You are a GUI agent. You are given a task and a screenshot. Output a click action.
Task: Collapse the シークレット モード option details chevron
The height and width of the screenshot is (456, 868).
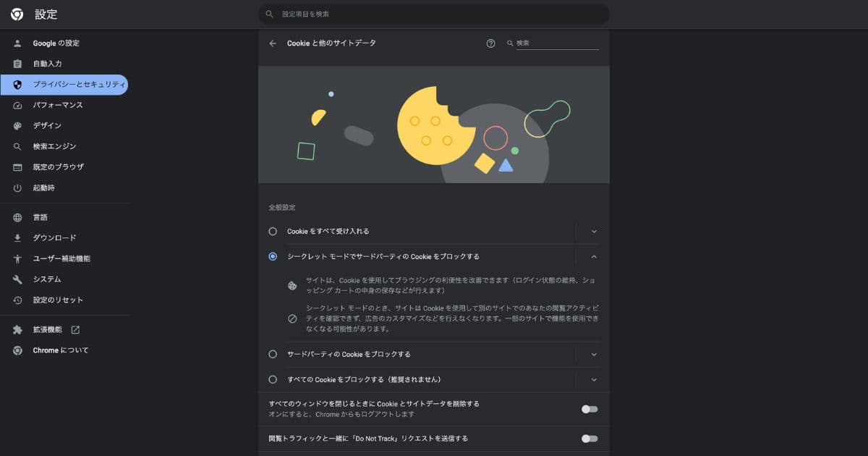click(x=594, y=256)
